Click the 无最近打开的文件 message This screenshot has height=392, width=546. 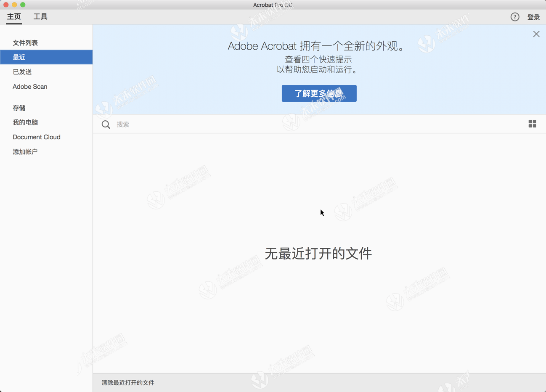(318, 254)
